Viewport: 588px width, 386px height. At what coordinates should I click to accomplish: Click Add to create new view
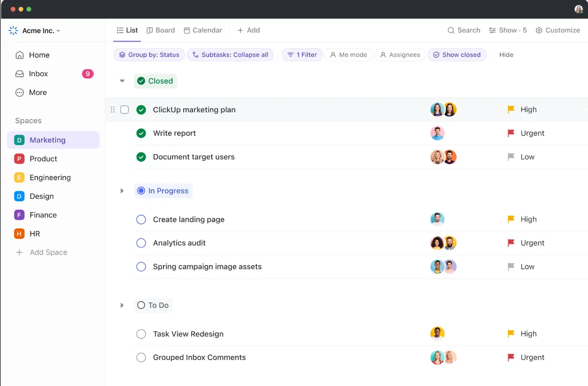(x=249, y=31)
